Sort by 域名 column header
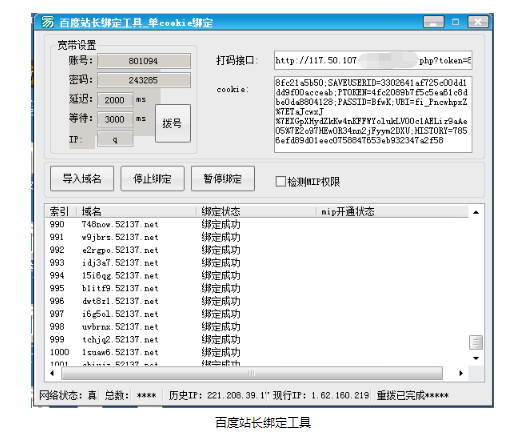518x433 pixels. point(137,211)
